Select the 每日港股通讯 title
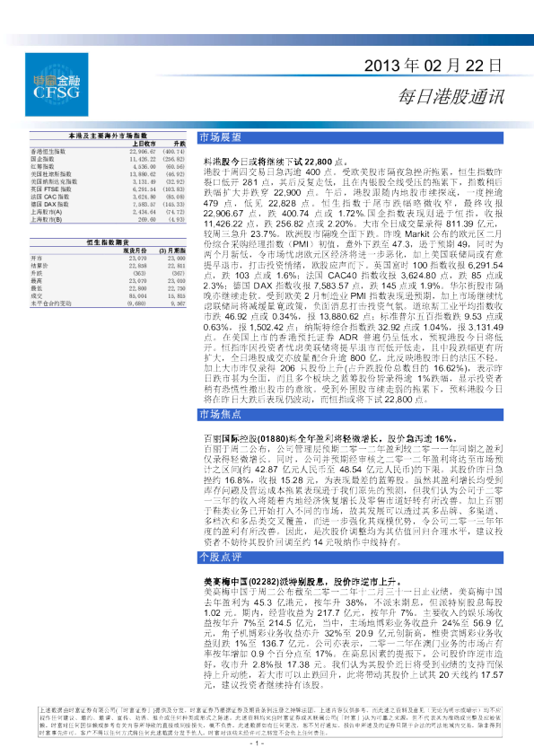The image size is (534, 756). point(451,96)
